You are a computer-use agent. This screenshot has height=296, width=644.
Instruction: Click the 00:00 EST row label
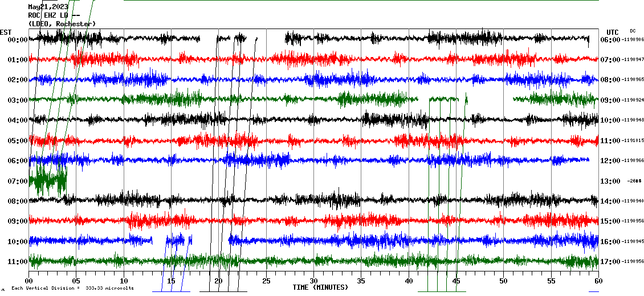[x=17, y=40]
